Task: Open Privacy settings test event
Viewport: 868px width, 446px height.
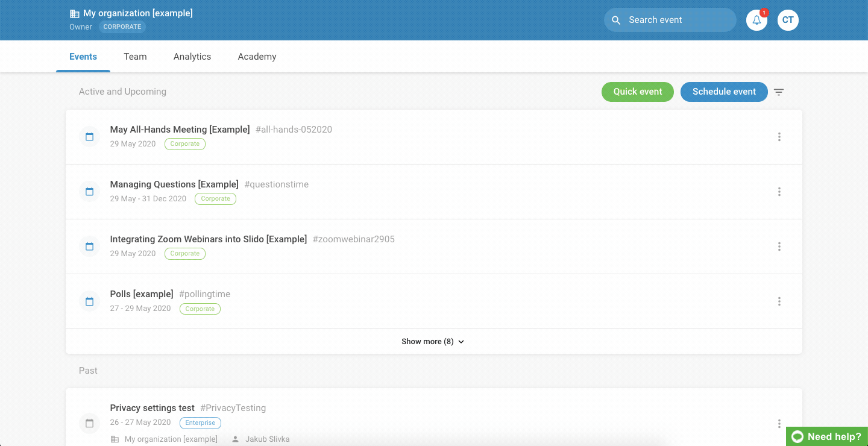Action: pyautogui.click(x=152, y=408)
